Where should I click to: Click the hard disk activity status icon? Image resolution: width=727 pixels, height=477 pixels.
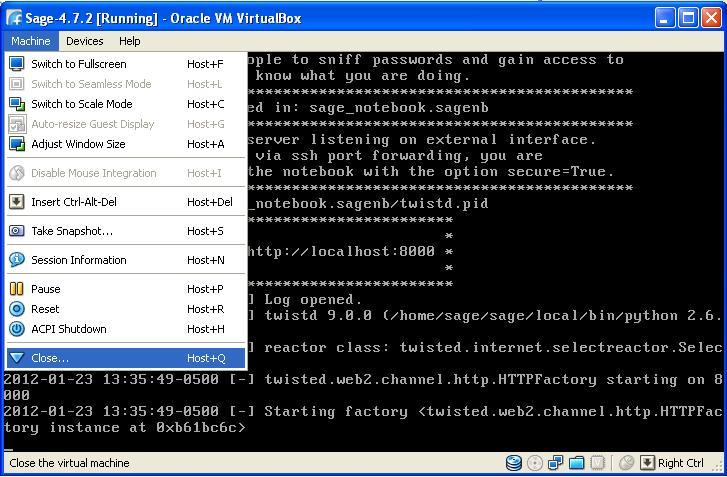pyautogui.click(x=514, y=463)
